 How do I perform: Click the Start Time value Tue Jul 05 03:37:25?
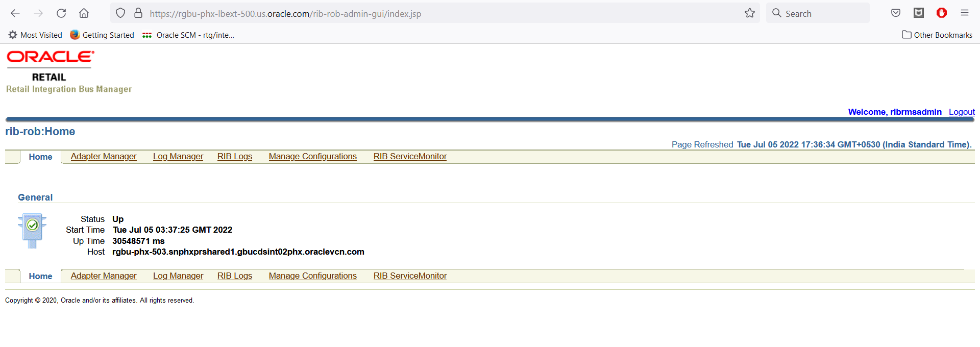pos(173,230)
